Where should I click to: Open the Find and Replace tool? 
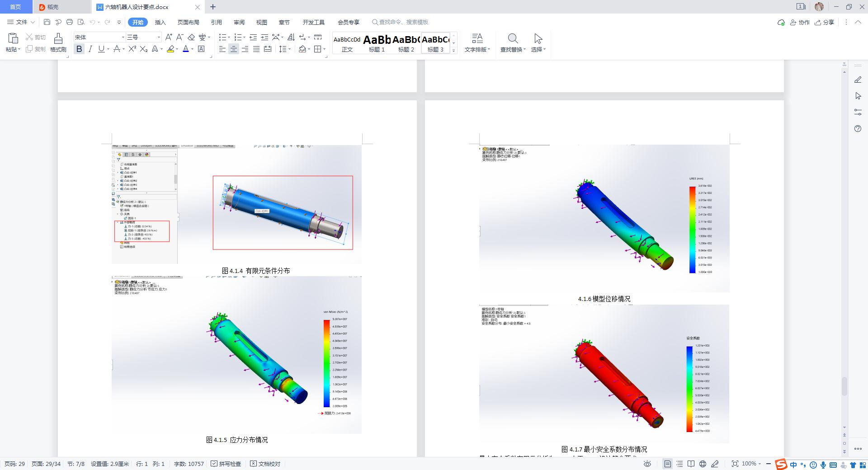tap(513, 42)
